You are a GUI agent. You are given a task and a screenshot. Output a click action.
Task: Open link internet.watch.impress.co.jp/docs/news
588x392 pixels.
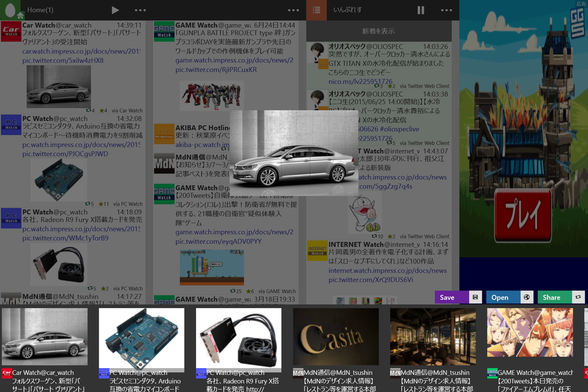pyautogui.click(x=388, y=271)
